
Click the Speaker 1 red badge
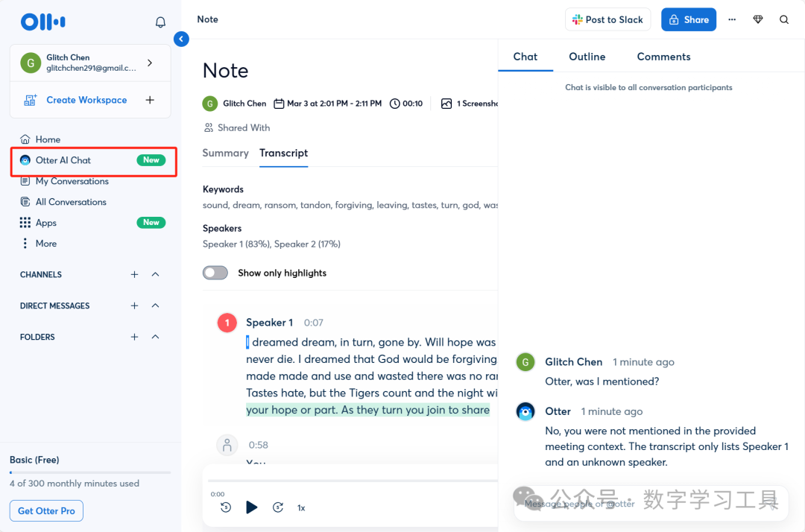[227, 323]
